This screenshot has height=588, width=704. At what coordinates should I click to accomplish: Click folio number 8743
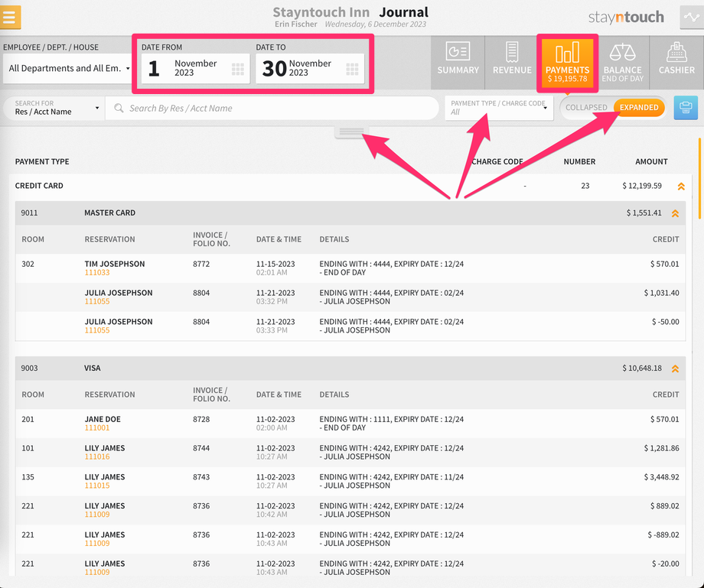click(x=201, y=477)
